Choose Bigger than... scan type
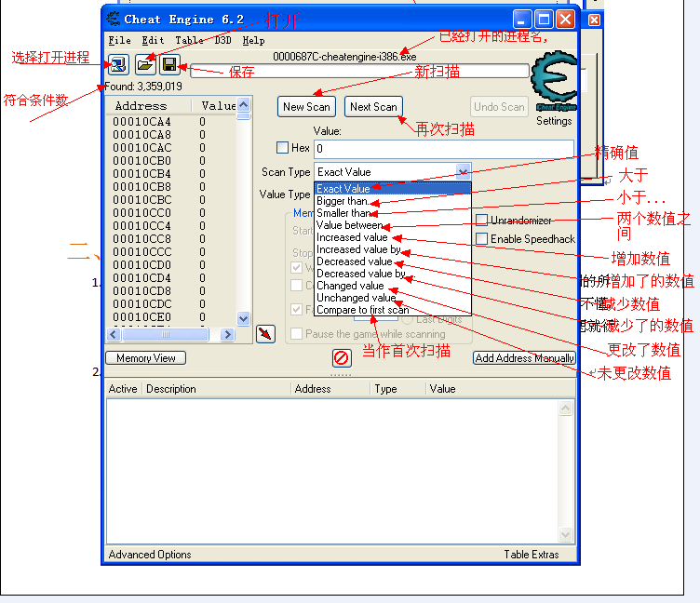Viewport: 700px width, 603px height. coord(393,201)
